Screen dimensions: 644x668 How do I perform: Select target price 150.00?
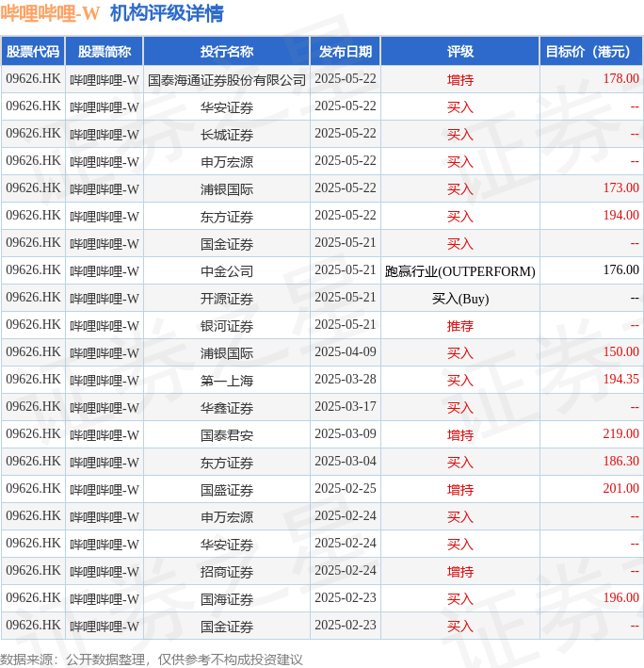coord(621,351)
